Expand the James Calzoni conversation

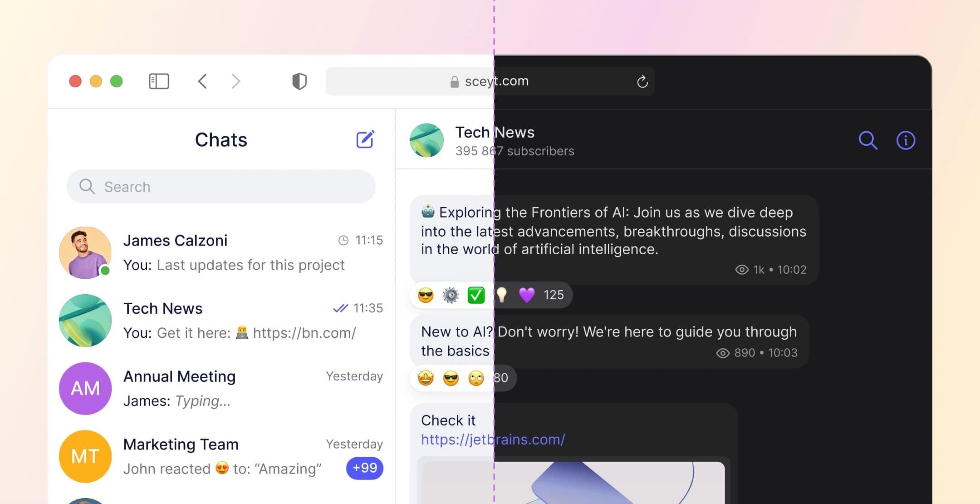click(221, 252)
